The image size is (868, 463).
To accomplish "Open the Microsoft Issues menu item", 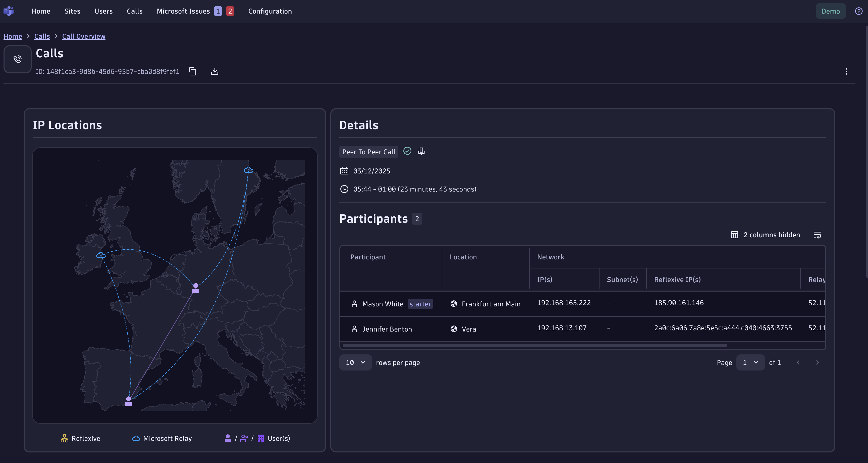I will (184, 11).
